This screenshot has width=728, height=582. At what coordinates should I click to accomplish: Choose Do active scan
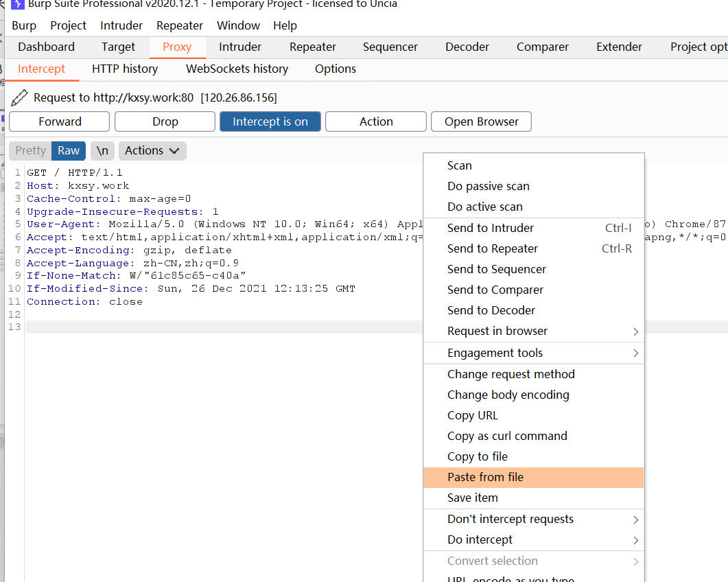point(533,207)
